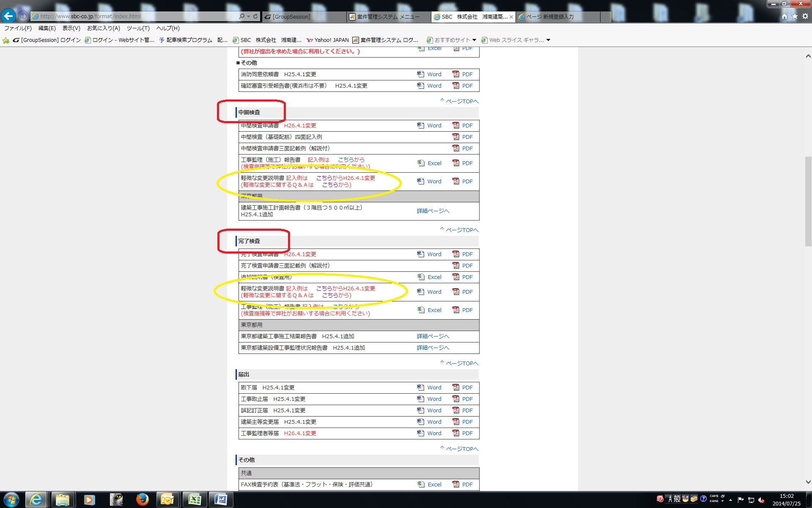
Task: Click Word icon for 取下届 row
Action: pyautogui.click(x=421, y=387)
